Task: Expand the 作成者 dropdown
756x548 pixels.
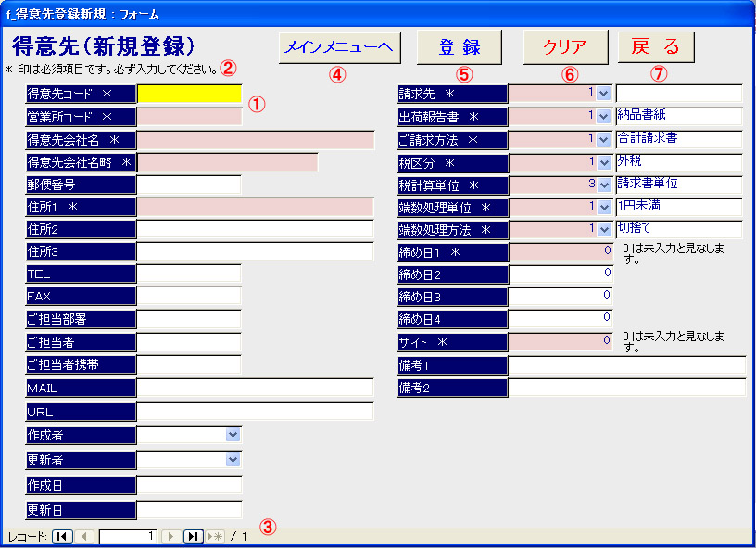Action: click(232, 435)
